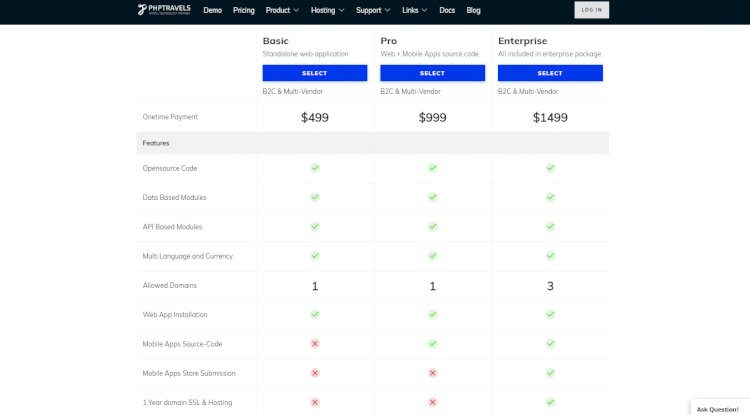
Task: Select the Pro plan
Action: (432, 73)
